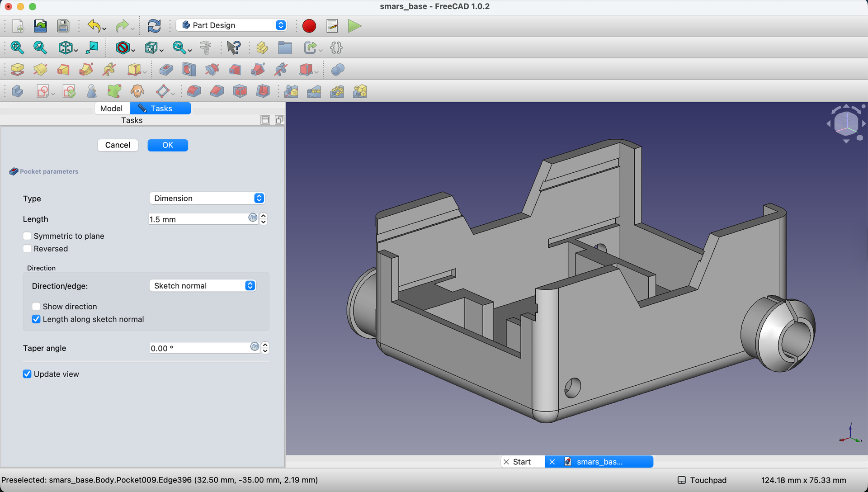Click the Pad tool icon

(17, 69)
